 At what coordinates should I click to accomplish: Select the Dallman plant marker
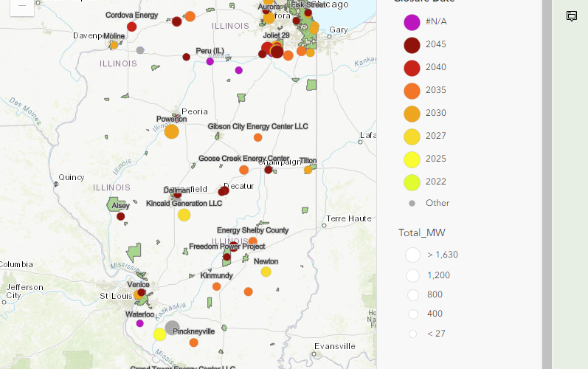pyautogui.click(x=178, y=195)
